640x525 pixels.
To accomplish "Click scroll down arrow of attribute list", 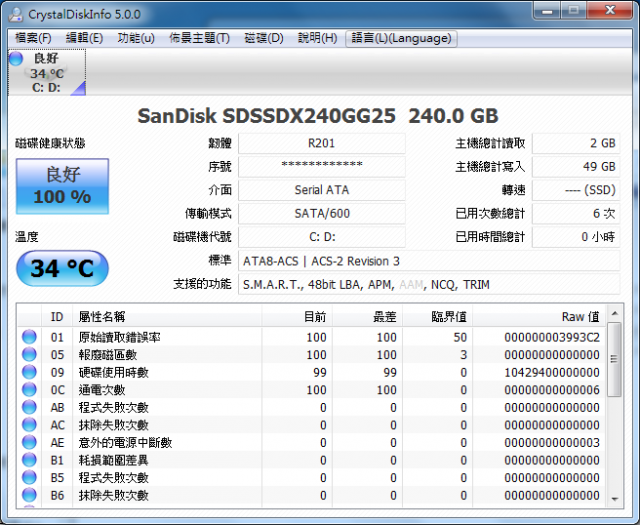I will point(615,499).
